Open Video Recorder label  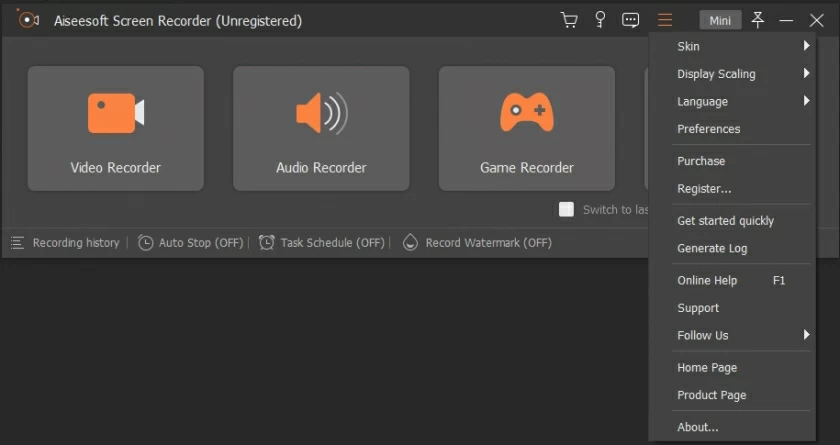pos(116,168)
